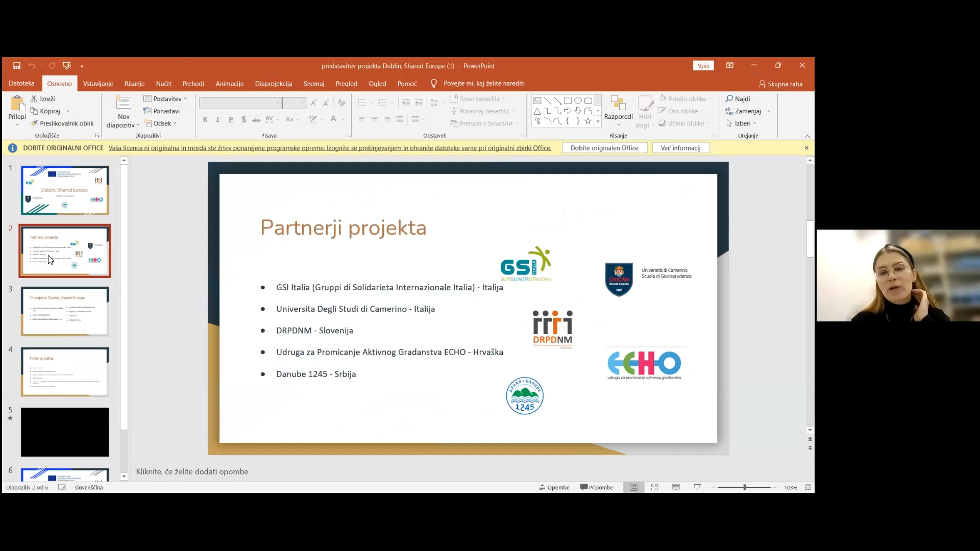Viewport: 980px width, 551px height.
Task: Expand the Kopiraj copy dropdown arrow
Action: 68,111
